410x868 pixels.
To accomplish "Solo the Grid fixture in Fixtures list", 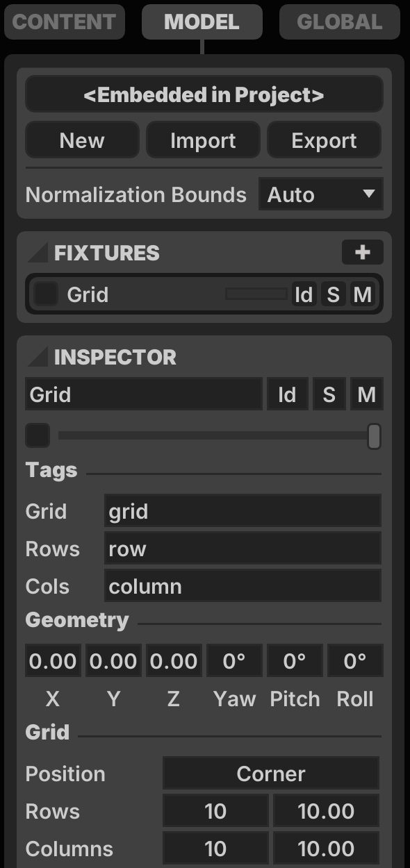I will (x=333, y=295).
